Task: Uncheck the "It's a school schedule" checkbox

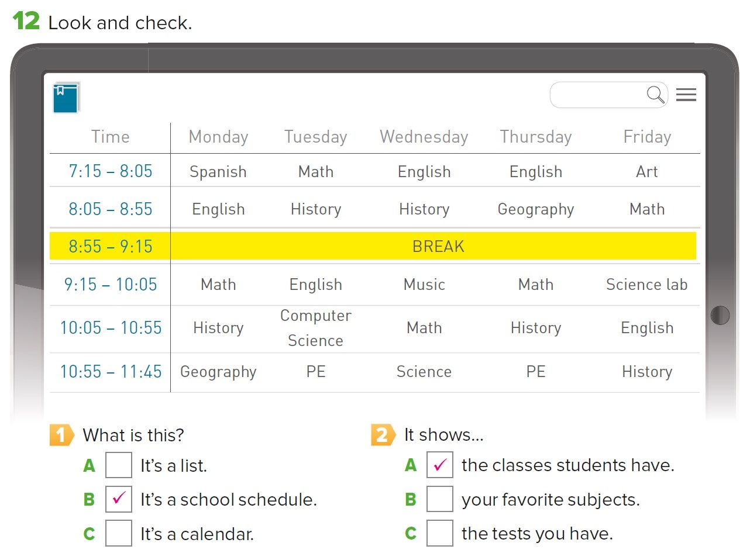Action: tap(118, 499)
